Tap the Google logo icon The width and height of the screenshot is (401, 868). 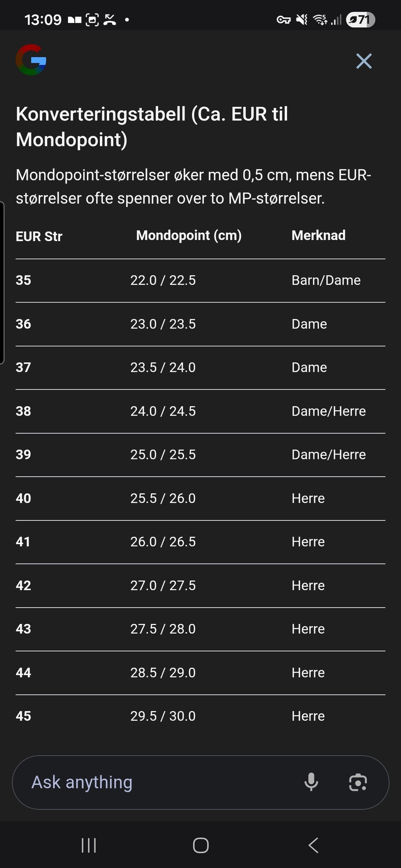31,60
